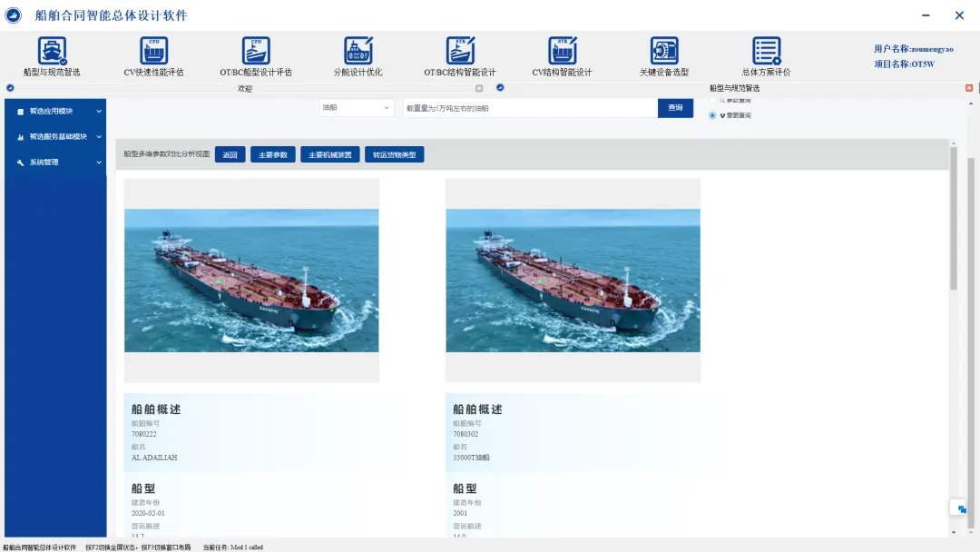
Task: Click the 系统管理 wrench icon
Action: [x=20, y=163]
